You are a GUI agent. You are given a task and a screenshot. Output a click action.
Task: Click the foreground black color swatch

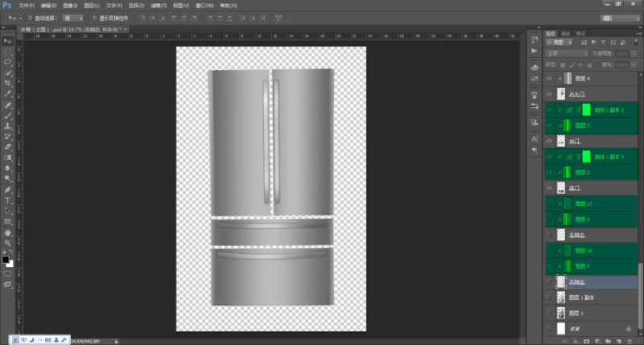pyautogui.click(x=6, y=259)
